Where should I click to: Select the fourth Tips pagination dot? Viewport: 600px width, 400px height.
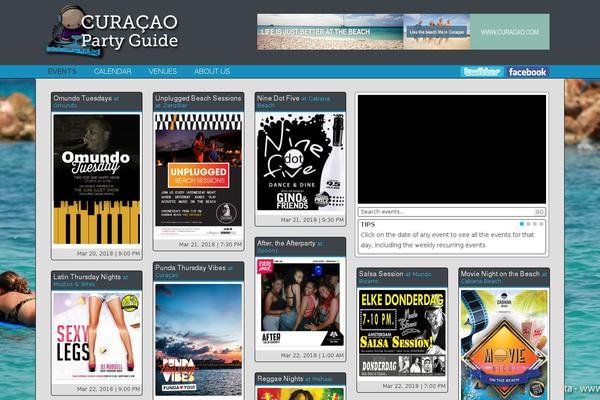[x=541, y=224]
